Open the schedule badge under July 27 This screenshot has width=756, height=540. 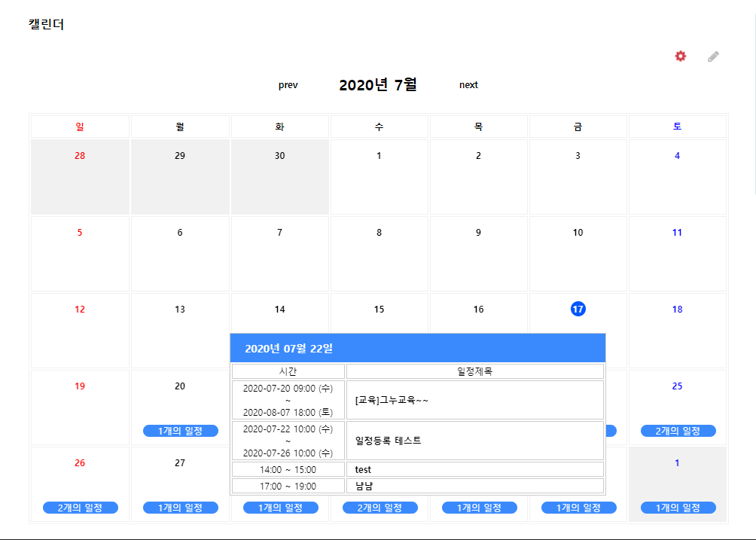(x=180, y=508)
